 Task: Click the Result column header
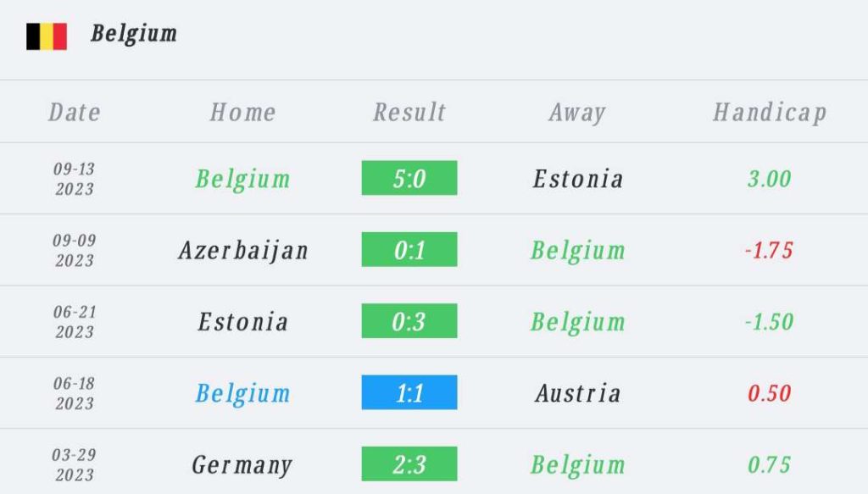(x=409, y=113)
